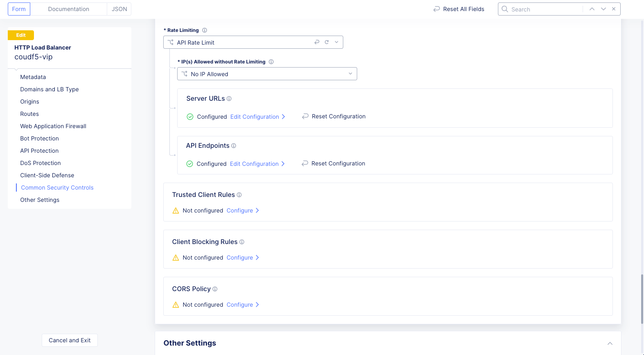Click Cancel and Exit button
This screenshot has width=644, height=355.
[x=70, y=340]
